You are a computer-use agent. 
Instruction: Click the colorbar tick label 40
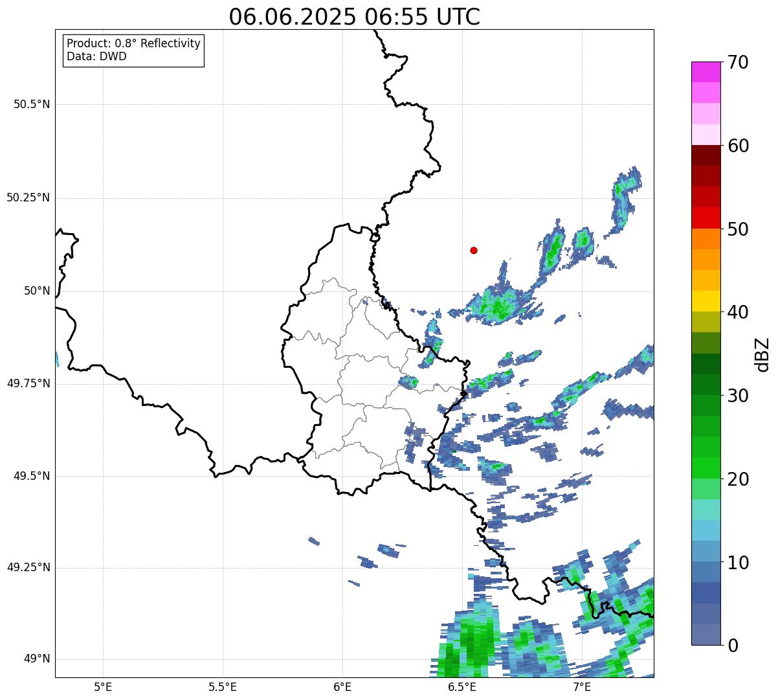pyautogui.click(x=739, y=312)
